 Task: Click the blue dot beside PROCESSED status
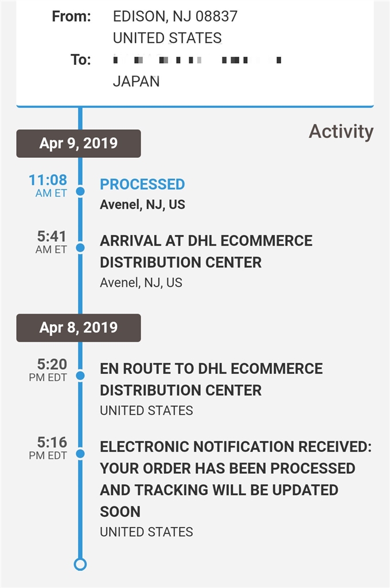tap(80, 191)
